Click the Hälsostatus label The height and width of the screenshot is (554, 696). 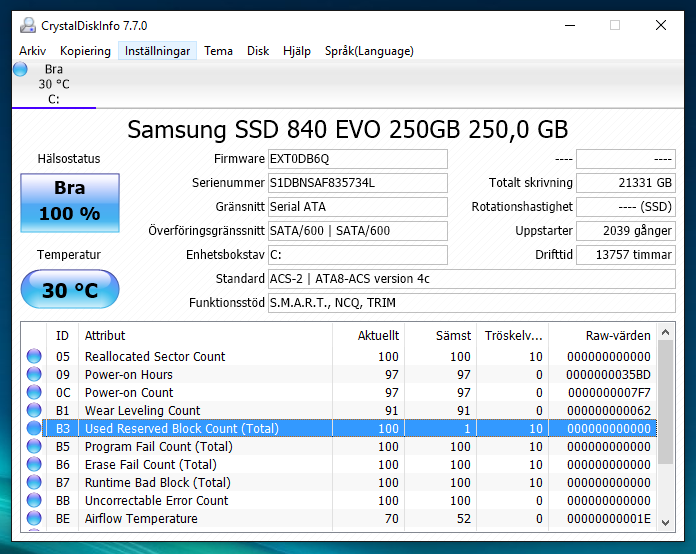click(69, 158)
